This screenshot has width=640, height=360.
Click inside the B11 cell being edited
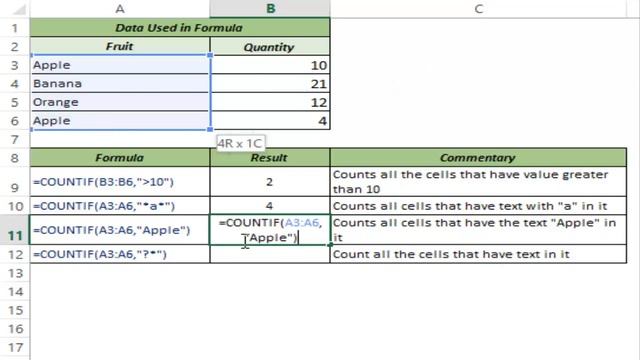270,230
